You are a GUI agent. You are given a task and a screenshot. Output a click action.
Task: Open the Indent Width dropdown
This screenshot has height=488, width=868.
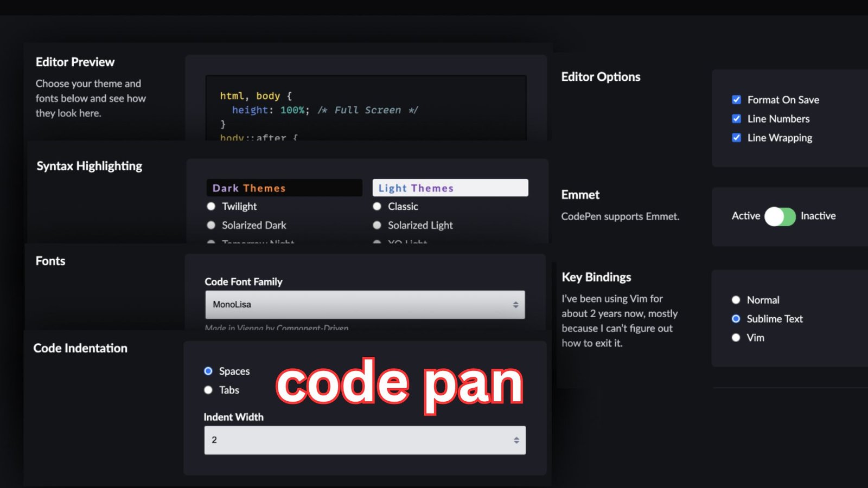(365, 440)
